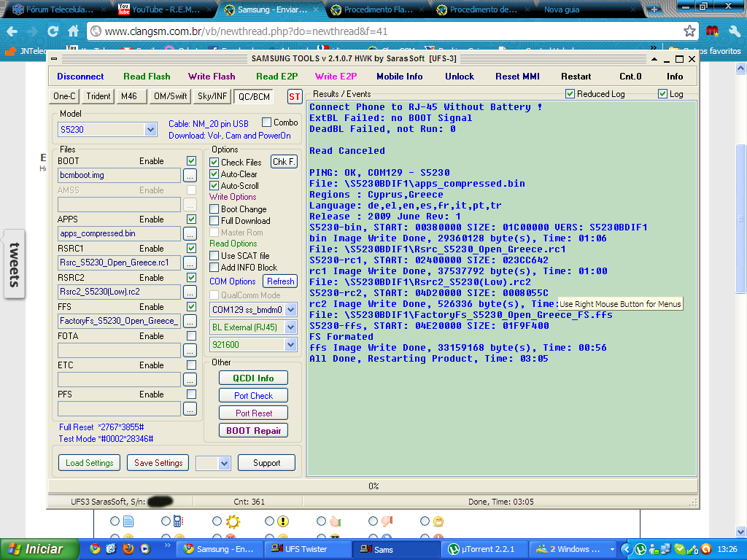Screen dimensions: 747x560
Task: Enable the PFS file checkbox
Action: [x=192, y=394]
